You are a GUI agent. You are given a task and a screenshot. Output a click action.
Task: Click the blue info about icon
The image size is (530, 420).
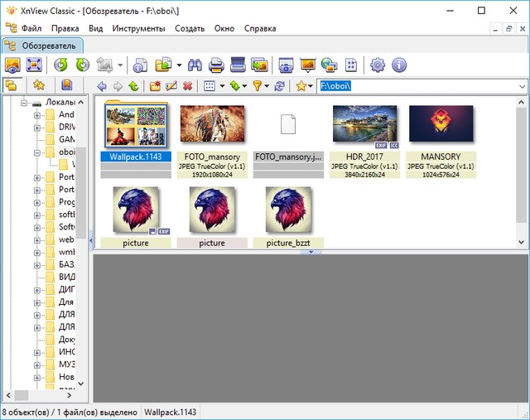point(399,65)
